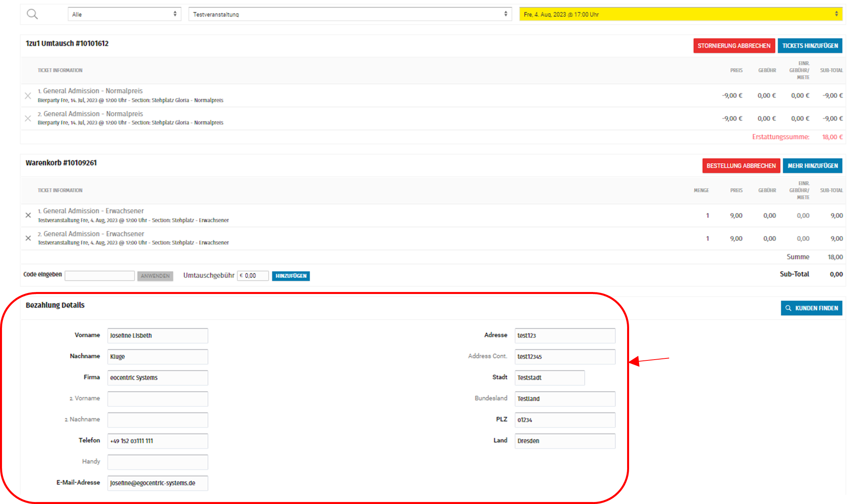This screenshot has width=850, height=504.
Task: Click the Vorname text field
Action: (157, 336)
